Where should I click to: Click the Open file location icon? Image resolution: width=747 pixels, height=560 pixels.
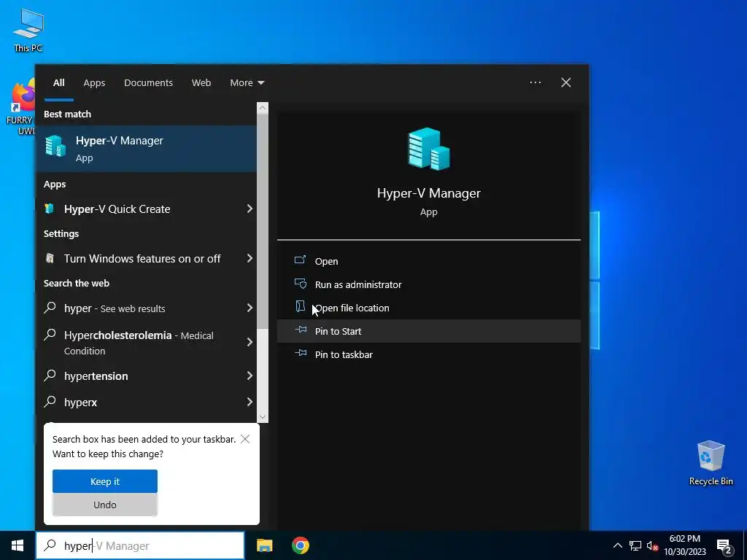pyautogui.click(x=300, y=306)
